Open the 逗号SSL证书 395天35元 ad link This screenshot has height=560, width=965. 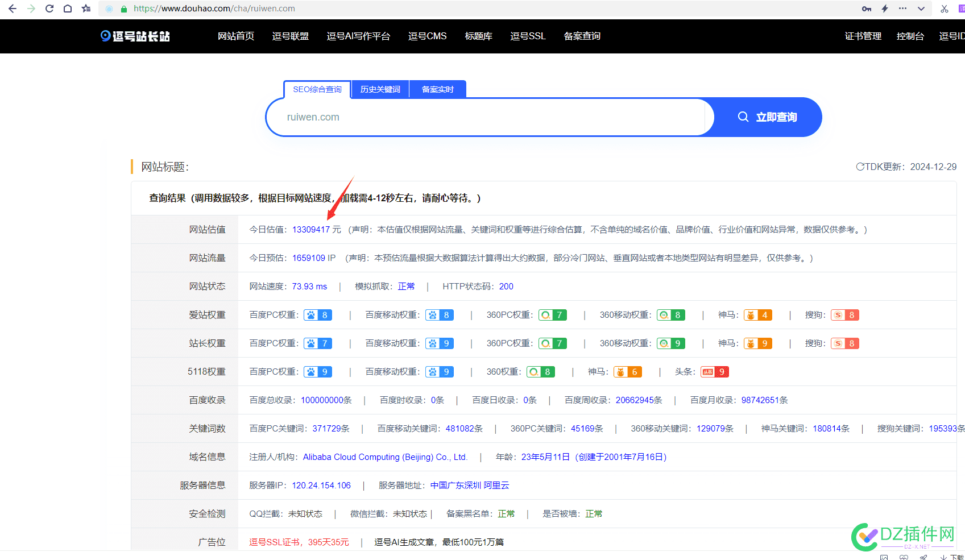[x=299, y=542]
